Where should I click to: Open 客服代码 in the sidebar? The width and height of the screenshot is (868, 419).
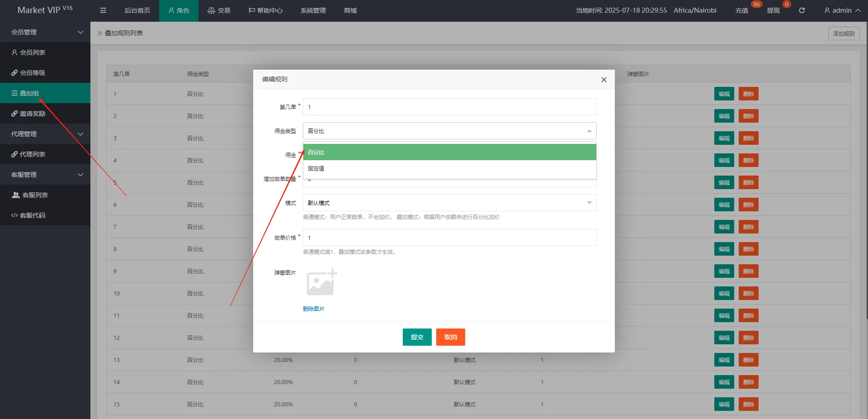pos(32,215)
